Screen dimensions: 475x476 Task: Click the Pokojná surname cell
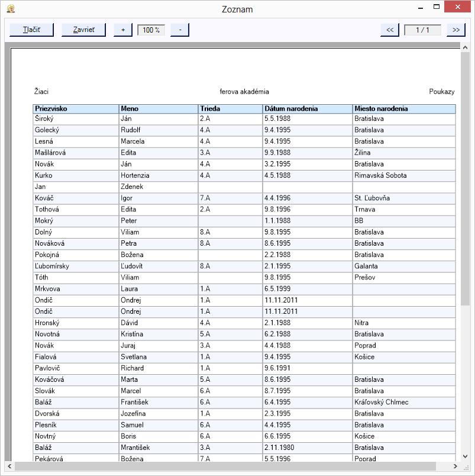(76, 255)
